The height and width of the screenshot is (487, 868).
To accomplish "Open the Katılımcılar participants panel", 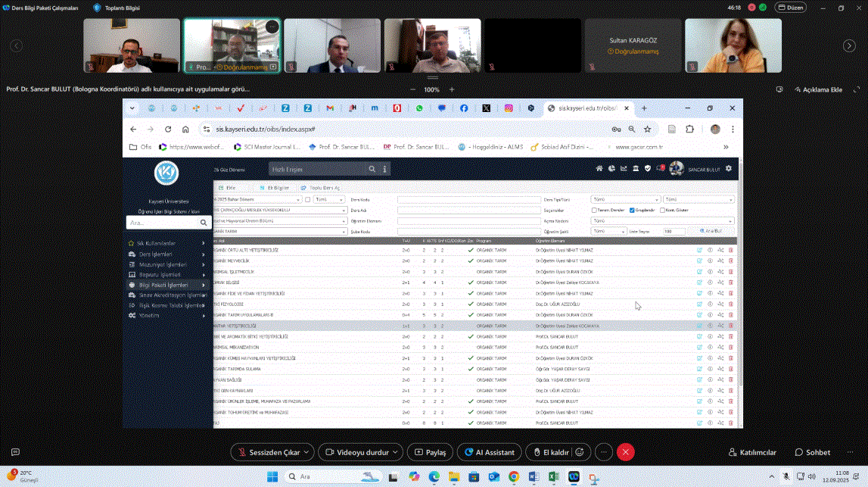I will pyautogui.click(x=752, y=452).
